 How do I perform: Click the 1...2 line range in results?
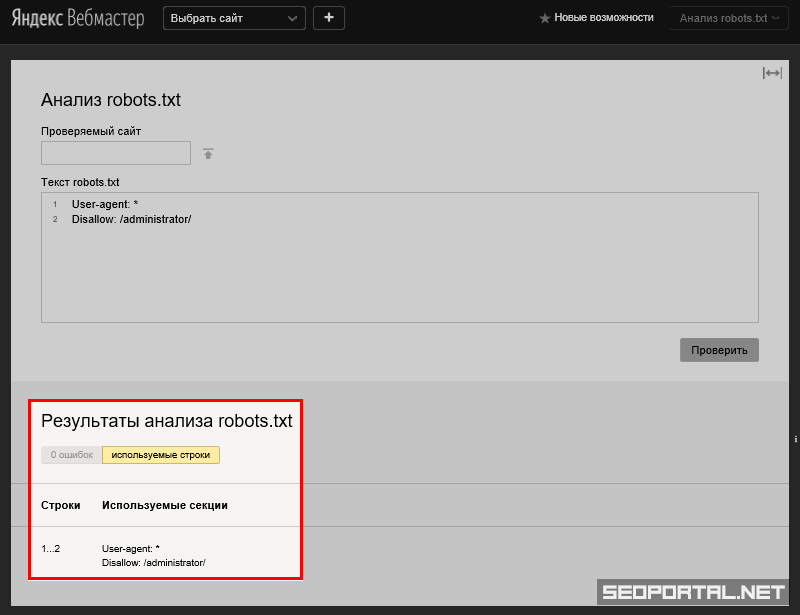(51, 548)
